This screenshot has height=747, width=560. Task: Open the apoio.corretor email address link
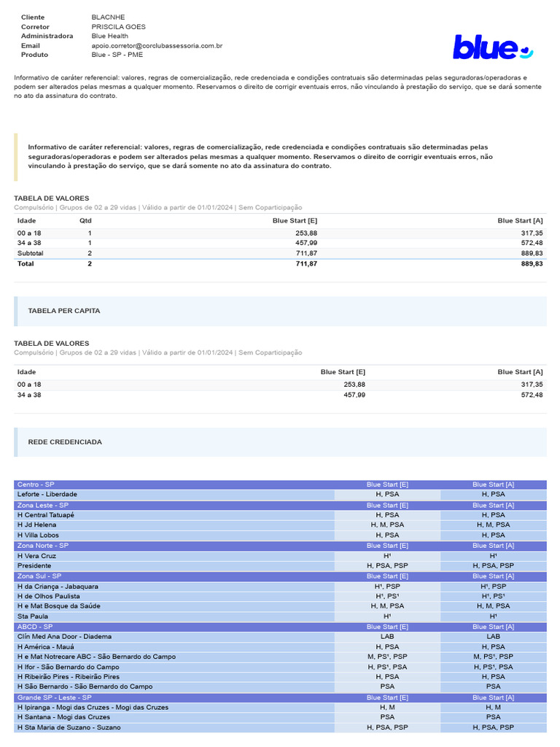(x=157, y=46)
